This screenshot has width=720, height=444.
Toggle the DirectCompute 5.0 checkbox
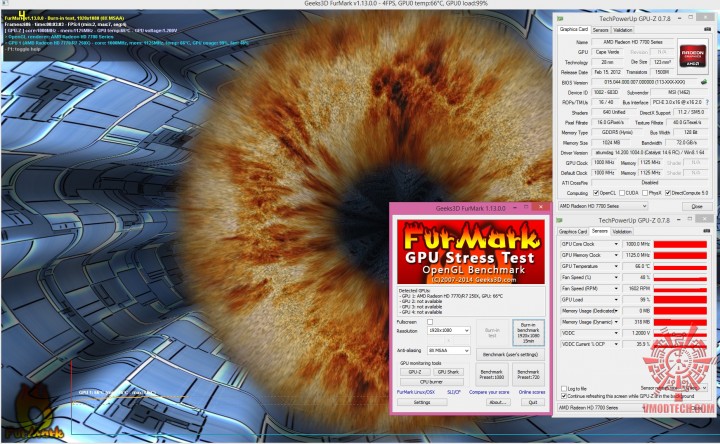pos(668,193)
